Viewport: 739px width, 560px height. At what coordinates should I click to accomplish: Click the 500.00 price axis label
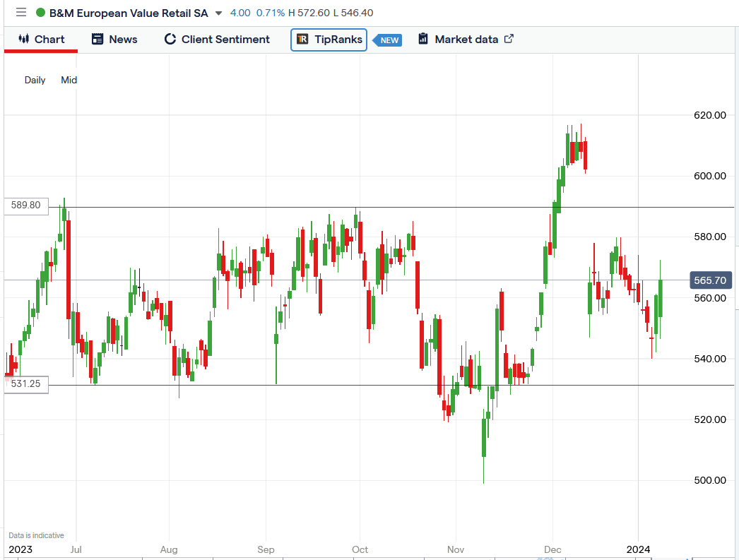710,480
